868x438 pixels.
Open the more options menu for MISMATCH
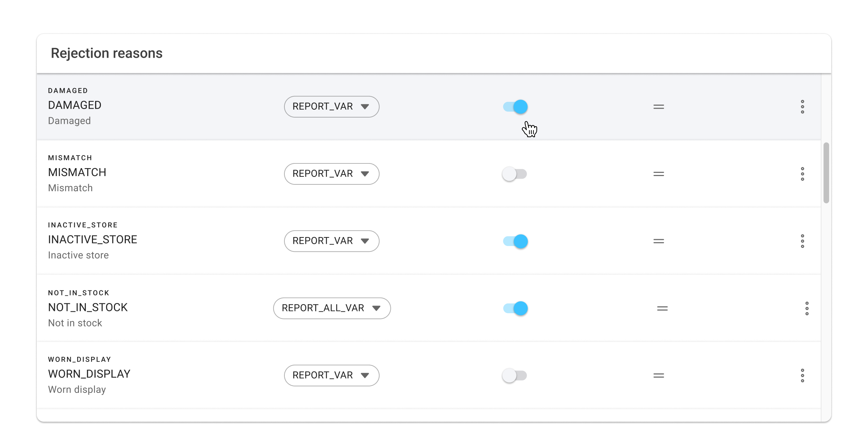802,174
